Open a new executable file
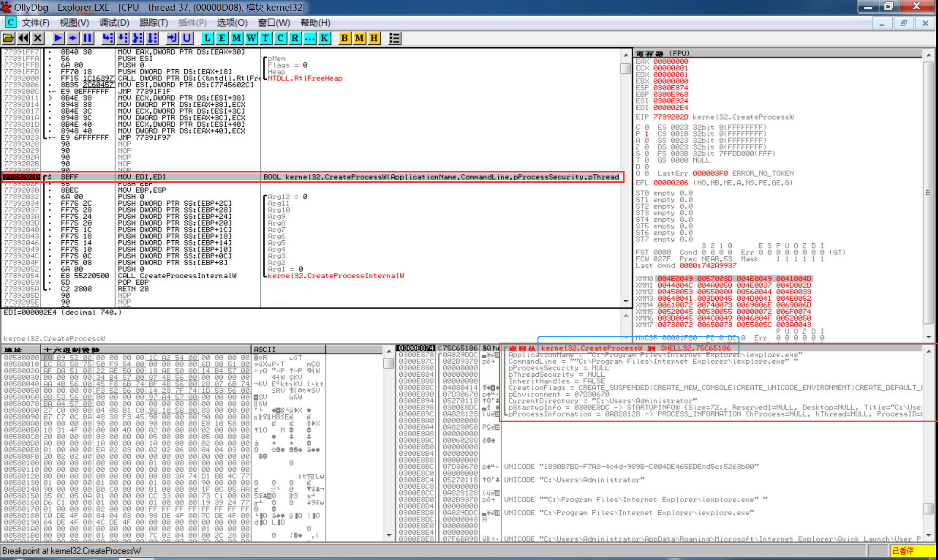This screenshot has width=938, height=560. [x=9, y=38]
